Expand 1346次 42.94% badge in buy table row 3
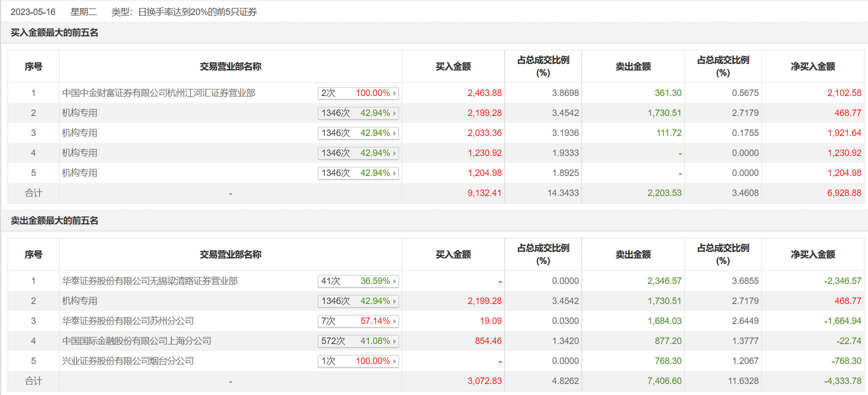This screenshot has height=395, width=868. tap(358, 133)
